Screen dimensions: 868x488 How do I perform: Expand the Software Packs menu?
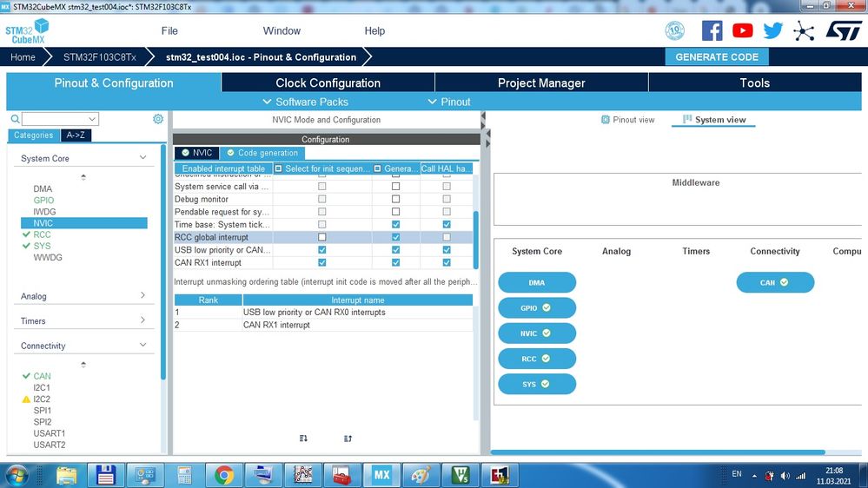point(306,102)
